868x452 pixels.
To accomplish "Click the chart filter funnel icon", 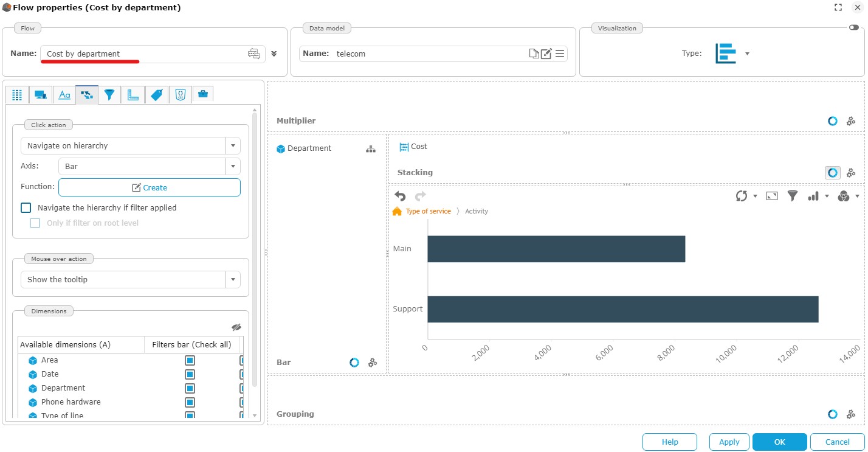I will tap(792, 196).
